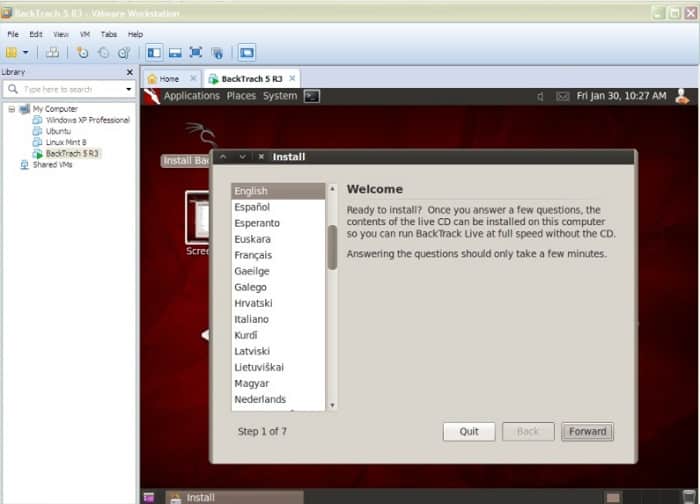
Task: Select Kurdî in language list
Action: tap(279, 335)
